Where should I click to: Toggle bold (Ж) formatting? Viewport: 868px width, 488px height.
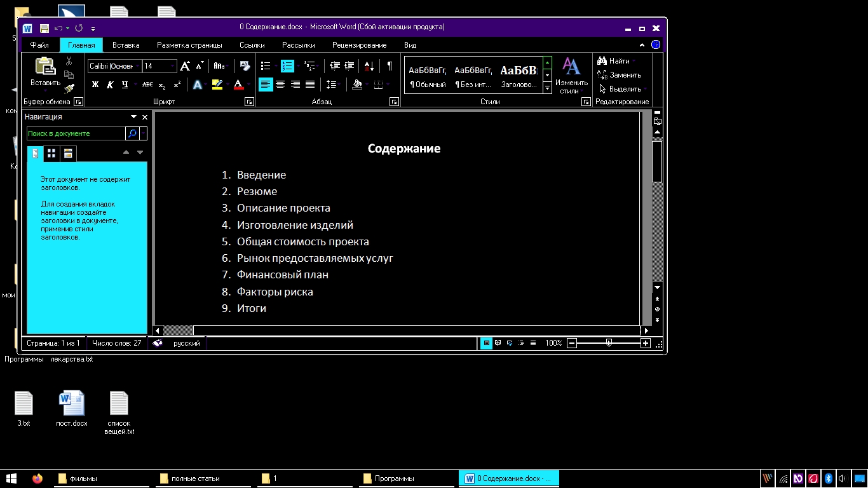95,85
